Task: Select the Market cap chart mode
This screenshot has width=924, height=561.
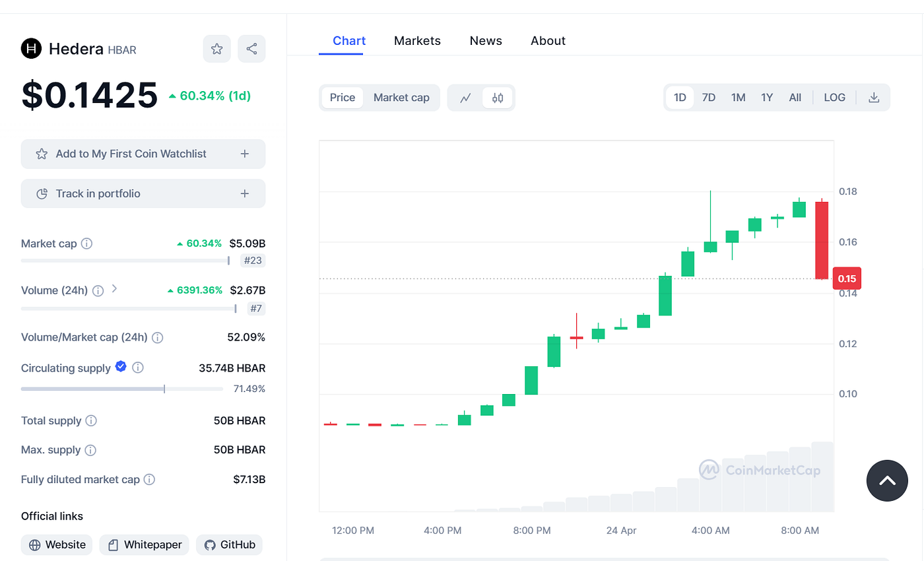Action: tap(401, 98)
